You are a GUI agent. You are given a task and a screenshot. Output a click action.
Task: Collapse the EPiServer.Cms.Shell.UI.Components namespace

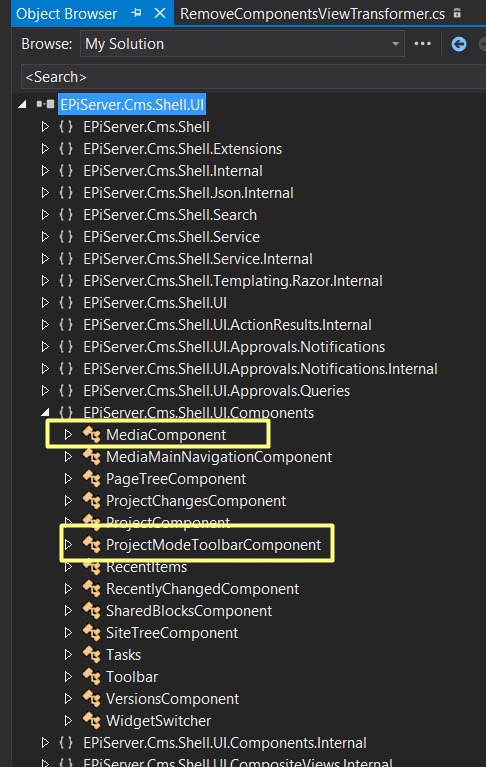click(45, 412)
